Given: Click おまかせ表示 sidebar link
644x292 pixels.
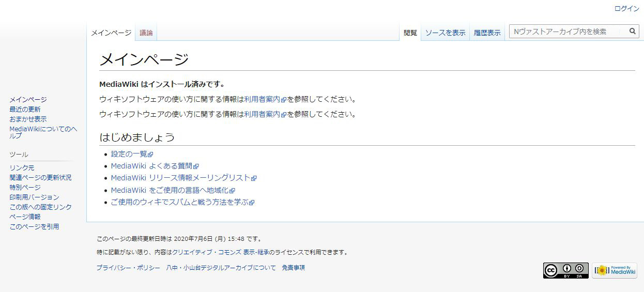Looking at the screenshot, I should 28,119.
